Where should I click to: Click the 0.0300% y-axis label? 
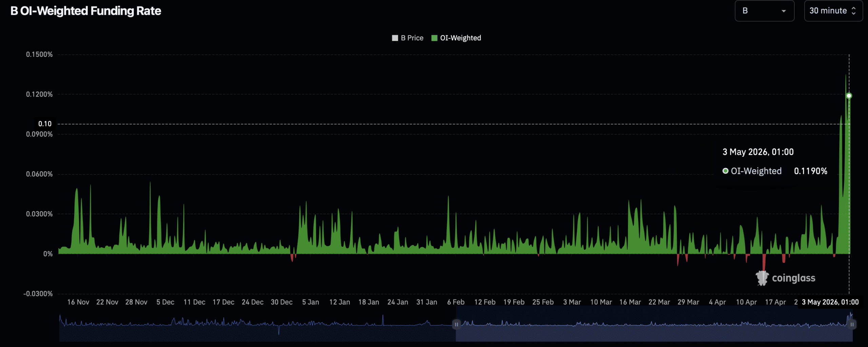click(x=39, y=214)
